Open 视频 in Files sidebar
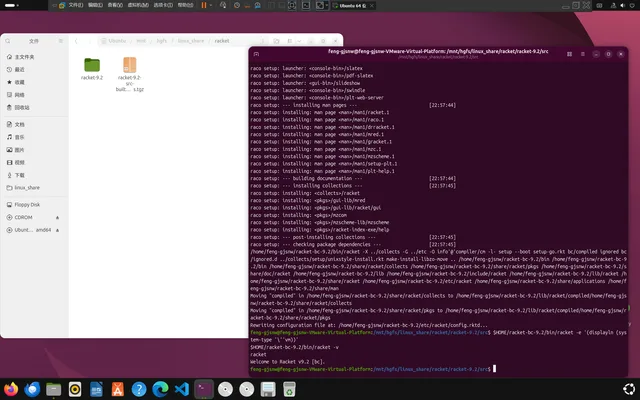The image size is (640, 400). [34, 162]
